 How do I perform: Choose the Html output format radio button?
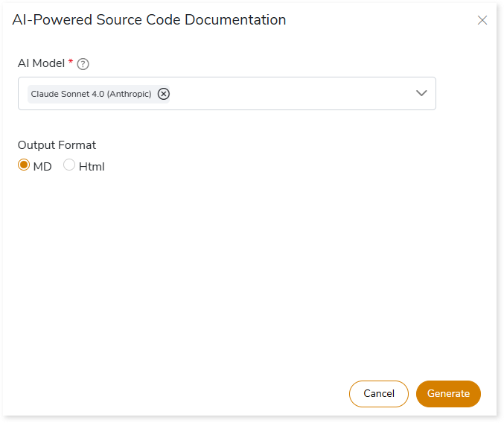(x=69, y=165)
